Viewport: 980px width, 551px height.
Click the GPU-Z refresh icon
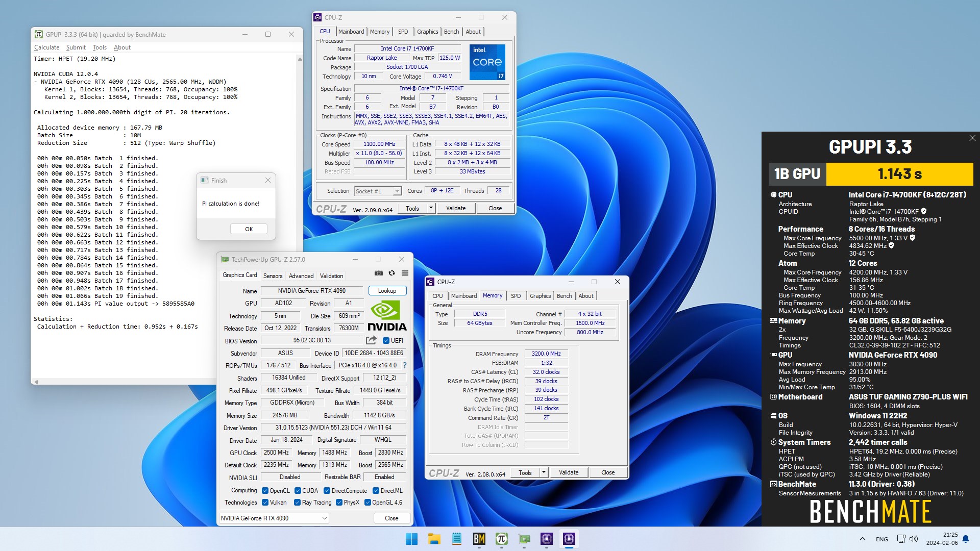pos(391,273)
